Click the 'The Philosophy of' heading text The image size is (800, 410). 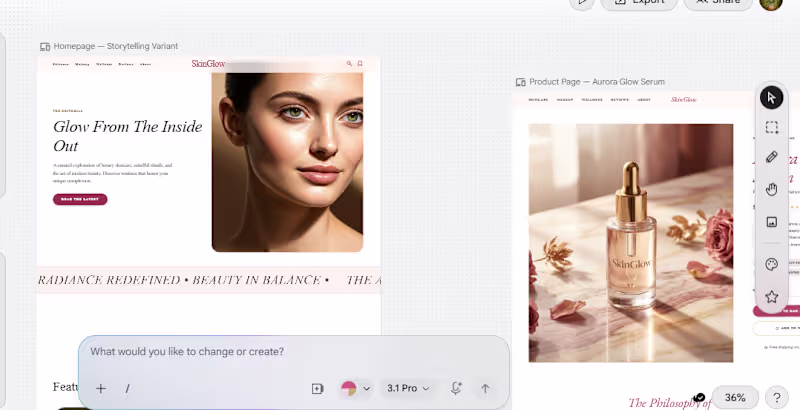point(669,403)
